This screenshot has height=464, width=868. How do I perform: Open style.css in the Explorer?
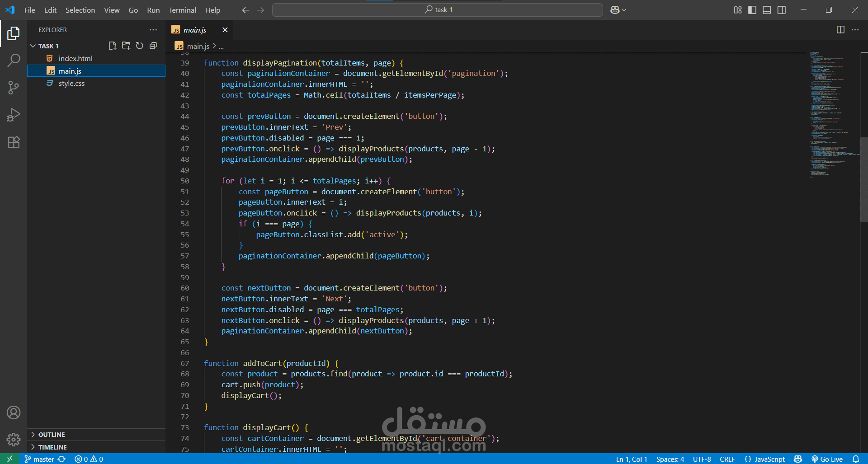pos(96,83)
